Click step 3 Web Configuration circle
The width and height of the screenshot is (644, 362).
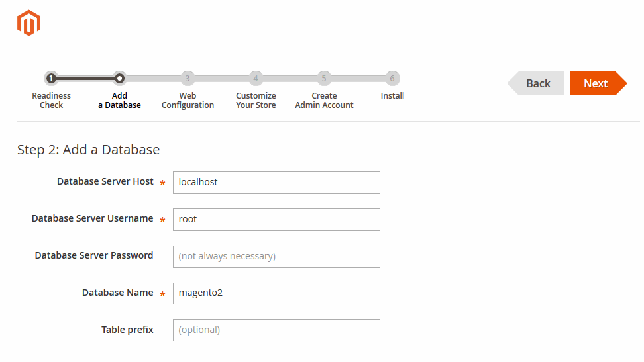[188, 79]
